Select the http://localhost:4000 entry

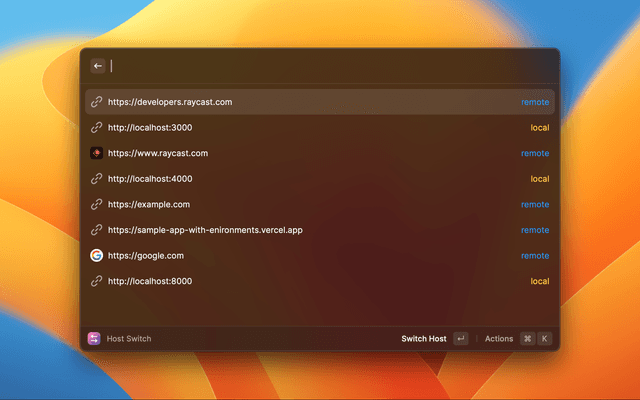(150, 179)
